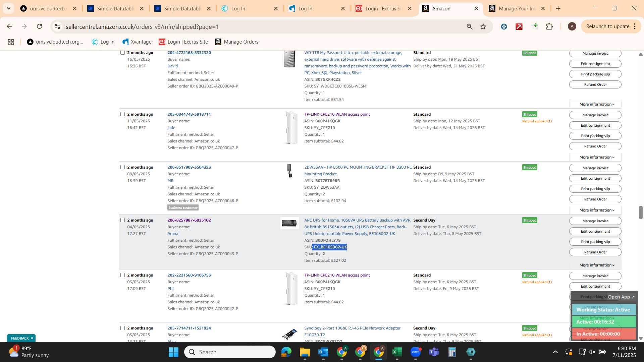Click Edit consignment for jade's order
Screen dimensions: 644x362
click(x=595, y=125)
